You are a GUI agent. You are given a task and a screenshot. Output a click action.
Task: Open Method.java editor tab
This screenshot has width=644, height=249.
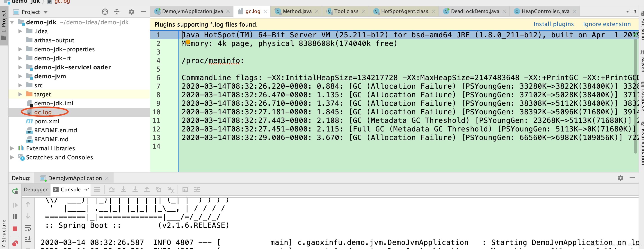pyautogui.click(x=297, y=11)
